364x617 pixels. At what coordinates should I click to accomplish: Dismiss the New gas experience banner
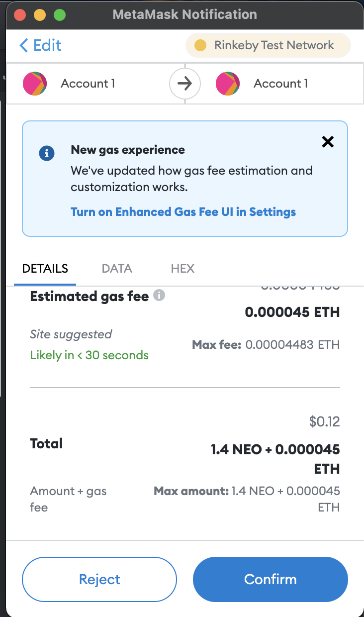328,142
